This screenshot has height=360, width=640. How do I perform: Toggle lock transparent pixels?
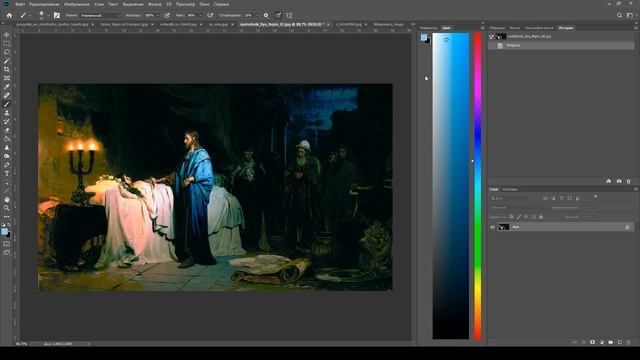(511, 217)
